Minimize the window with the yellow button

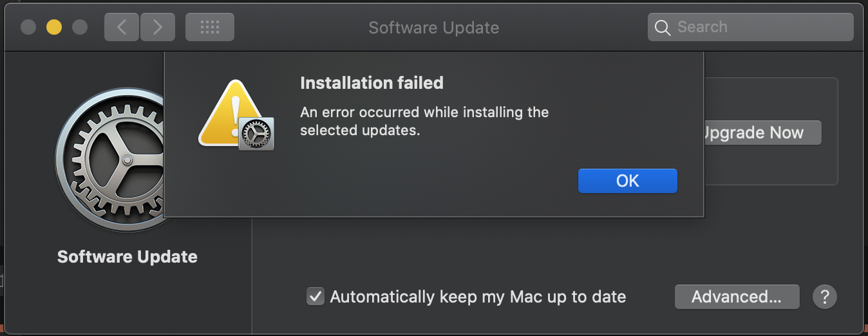pyautogui.click(x=54, y=27)
